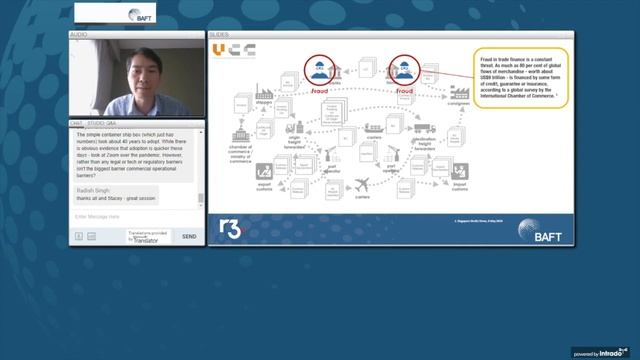Click the BAFT logo banner at top

[x=115, y=13]
